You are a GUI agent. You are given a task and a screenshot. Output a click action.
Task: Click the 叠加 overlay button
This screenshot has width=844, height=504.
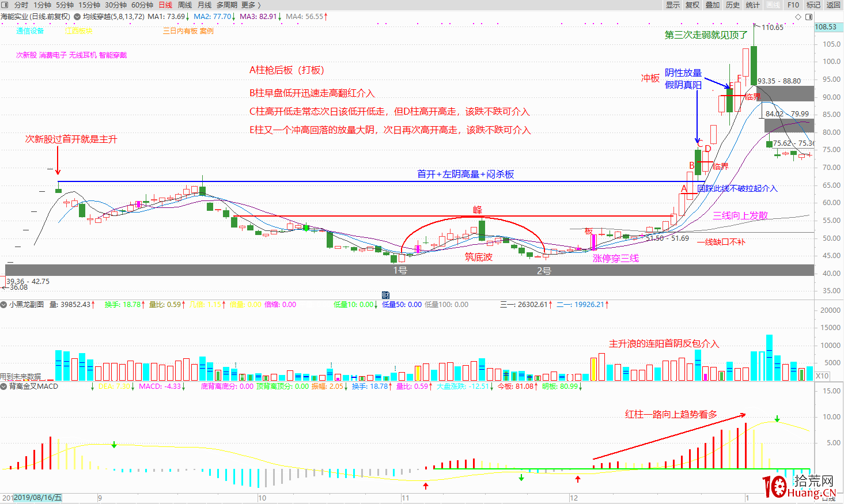[713, 5]
